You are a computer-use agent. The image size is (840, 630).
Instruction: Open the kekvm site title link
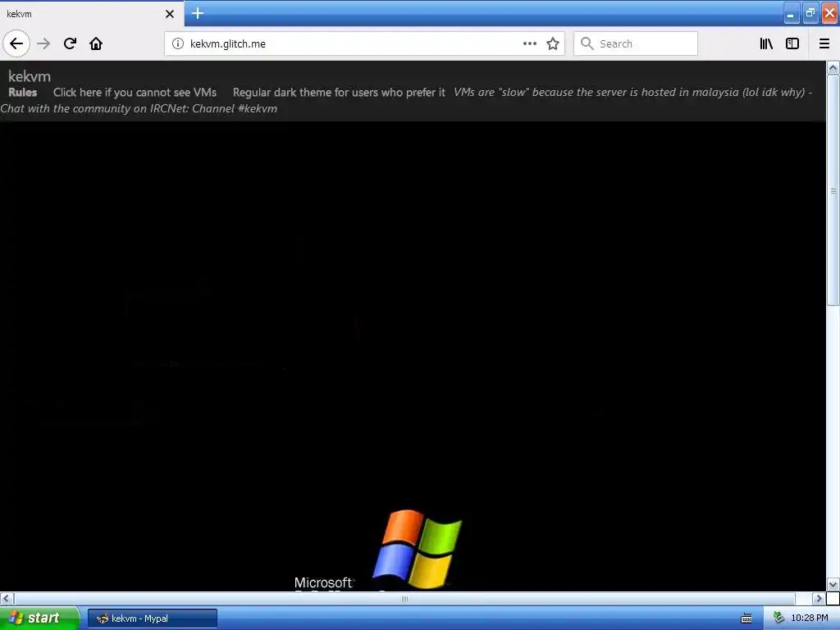(x=30, y=76)
